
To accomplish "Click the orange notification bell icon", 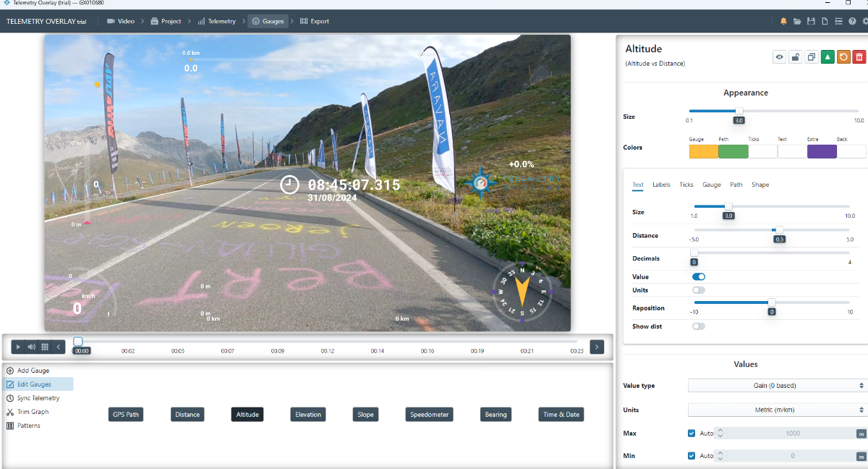I will 783,21.
